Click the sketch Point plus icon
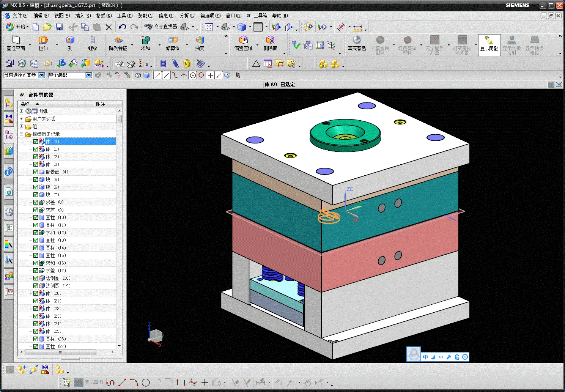565x392 pixels. (205, 383)
